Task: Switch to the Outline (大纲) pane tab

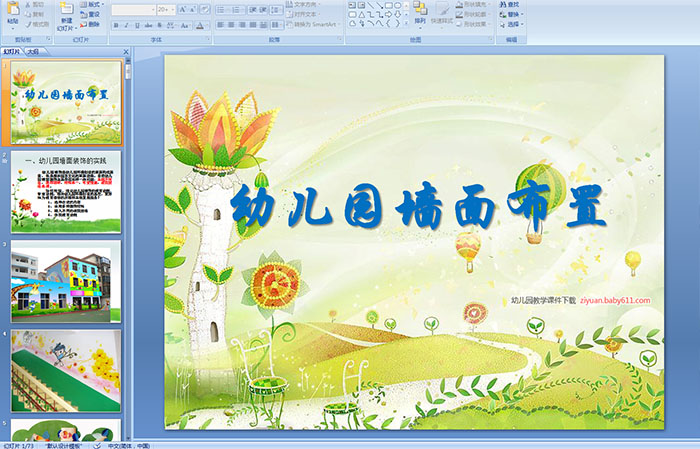Action: click(x=33, y=52)
